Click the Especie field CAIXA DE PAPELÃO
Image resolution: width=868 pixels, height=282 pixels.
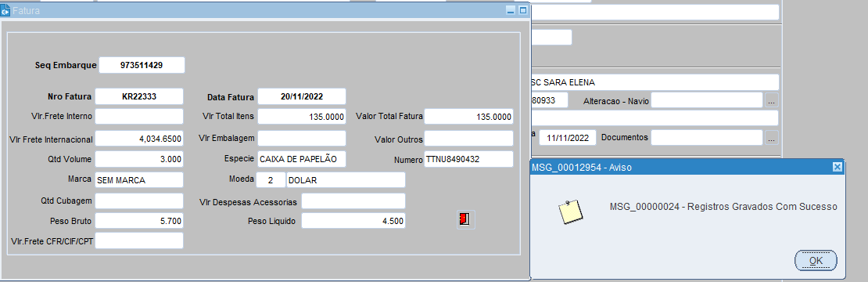click(x=302, y=159)
